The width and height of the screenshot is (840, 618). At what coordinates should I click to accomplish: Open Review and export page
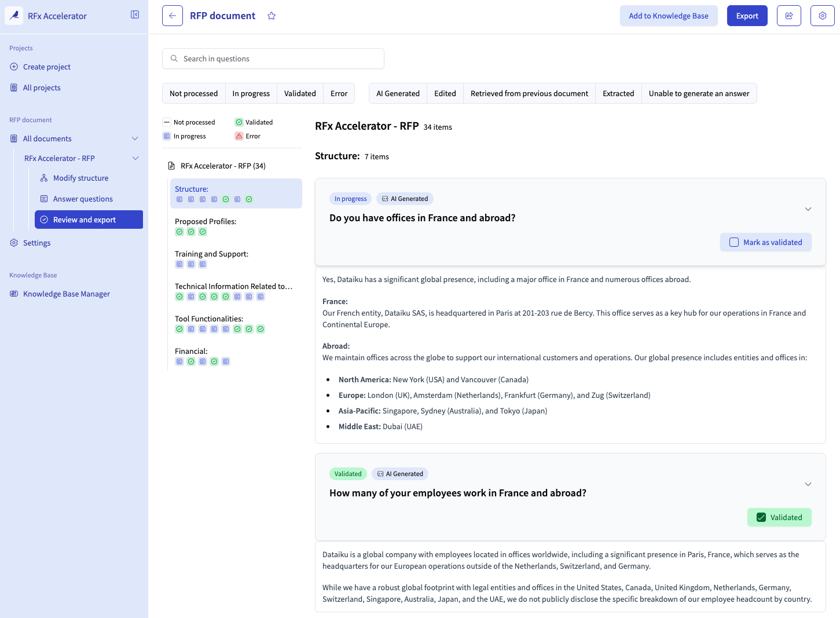click(89, 220)
